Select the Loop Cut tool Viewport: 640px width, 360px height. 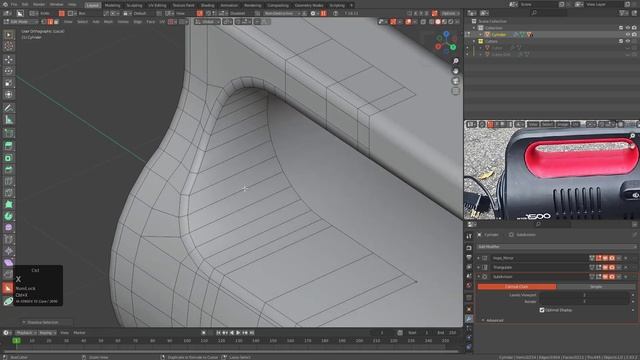click(9, 181)
